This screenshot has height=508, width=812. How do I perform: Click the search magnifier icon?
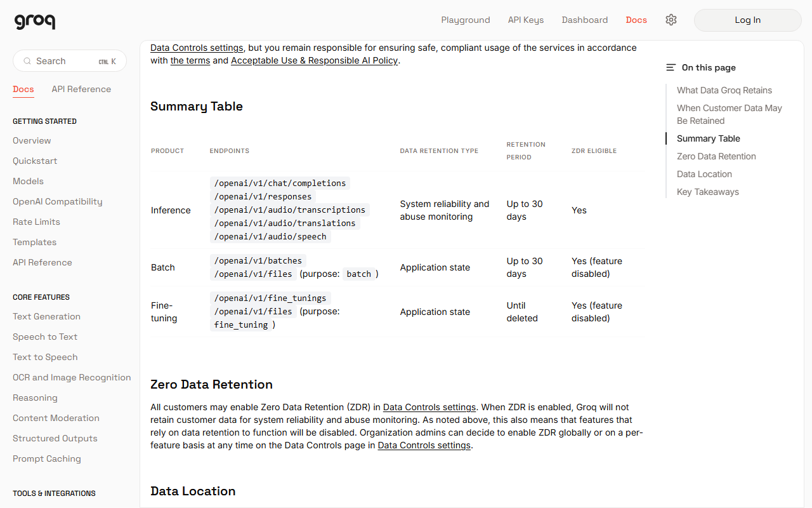coord(27,61)
